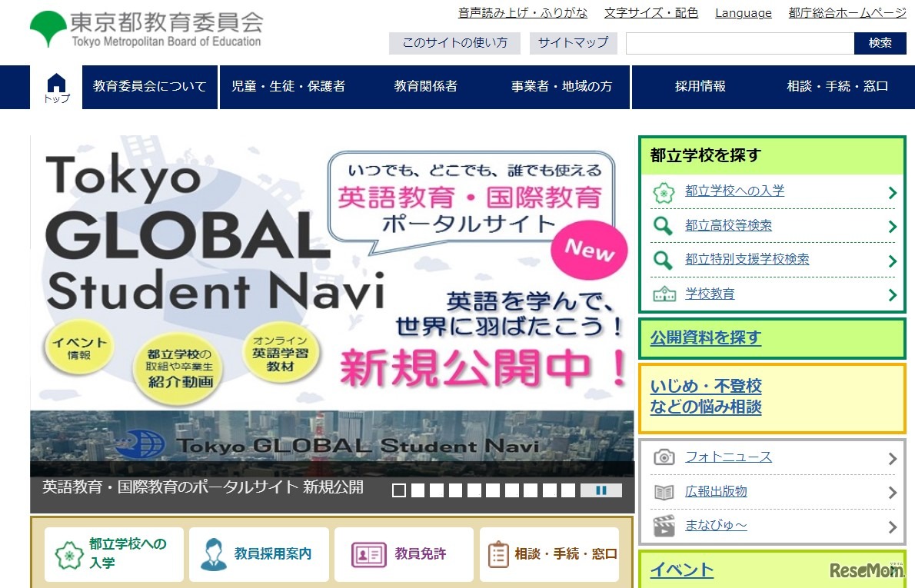The width and height of the screenshot is (915, 588).
Task: Click the camera icon beside フォトニュース
Action: pyautogui.click(x=664, y=458)
